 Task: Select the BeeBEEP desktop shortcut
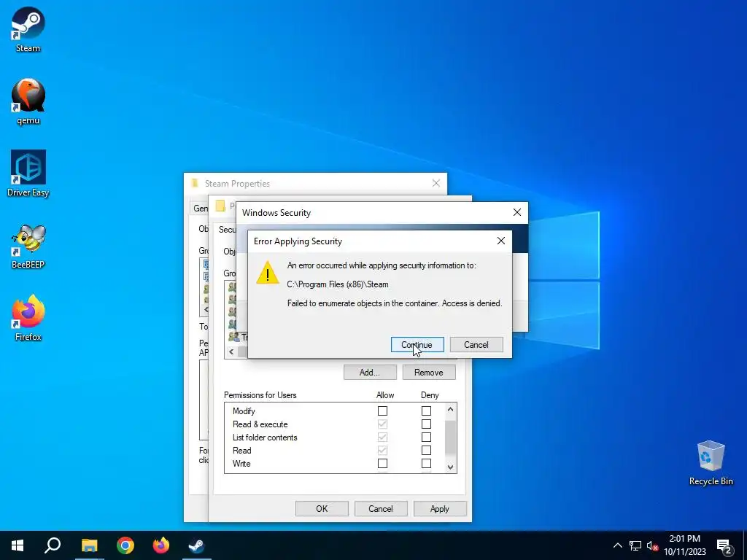point(28,246)
